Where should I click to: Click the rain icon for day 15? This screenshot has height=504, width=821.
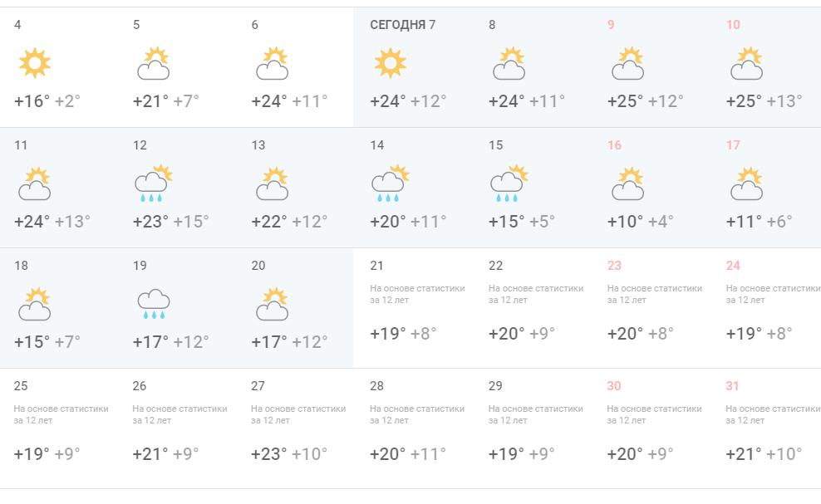[509, 184]
